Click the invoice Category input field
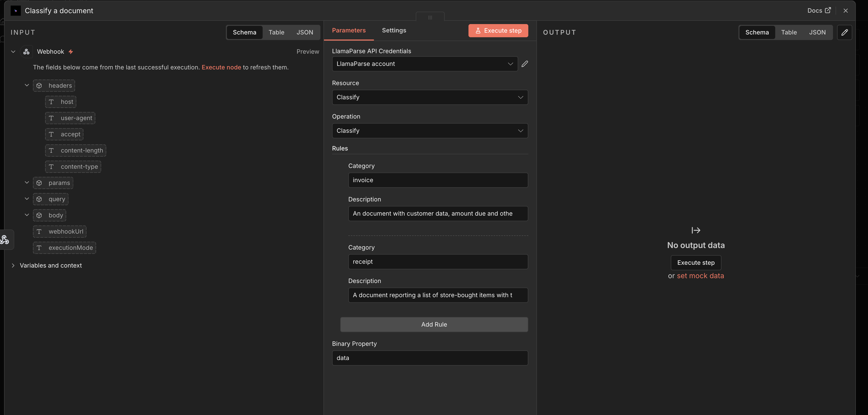Image resolution: width=868 pixels, height=415 pixels. point(438,180)
